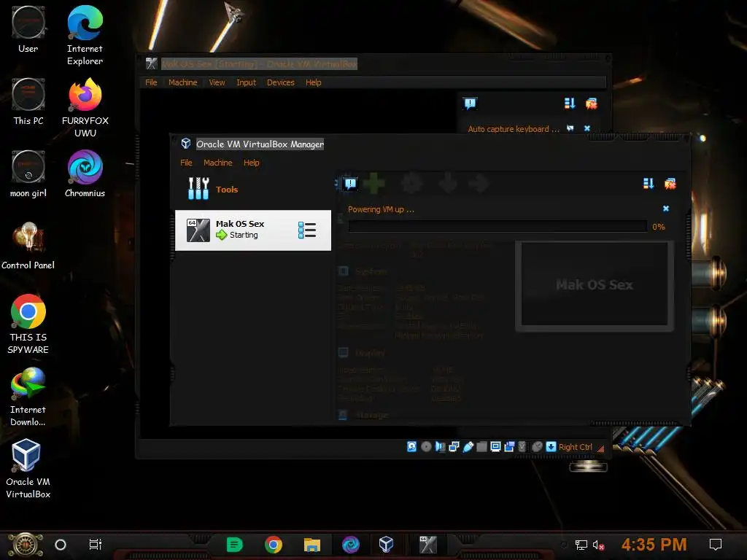The image size is (747, 560).
Task: Open the notification center icon in VirtualBox Manager
Action: (350, 183)
